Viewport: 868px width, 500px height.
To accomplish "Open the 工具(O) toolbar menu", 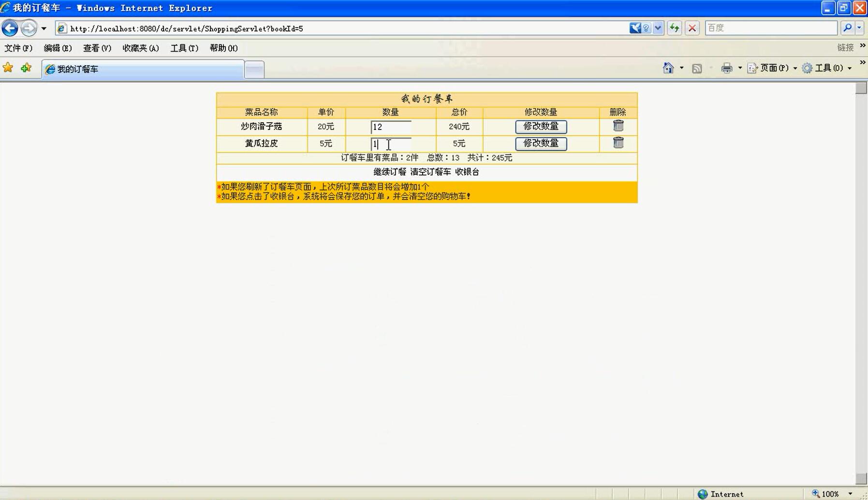I will pos(827,68).
